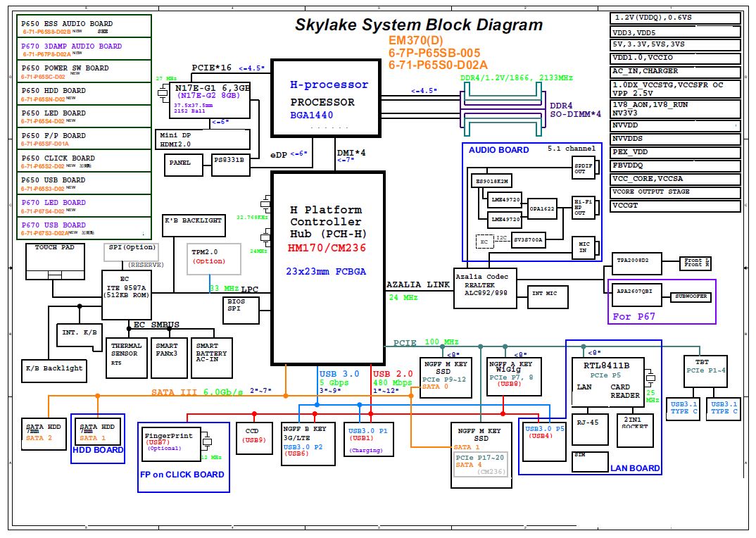Viewport: 756px width, 538px height.
Task: Click the 'NGFF B KEY 3G/LTE' block
Action: click(308, 444)
